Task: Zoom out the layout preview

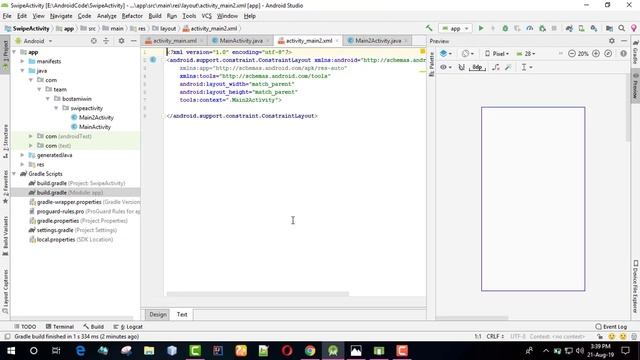Action: pyautogui.click(x=571, y=53)
